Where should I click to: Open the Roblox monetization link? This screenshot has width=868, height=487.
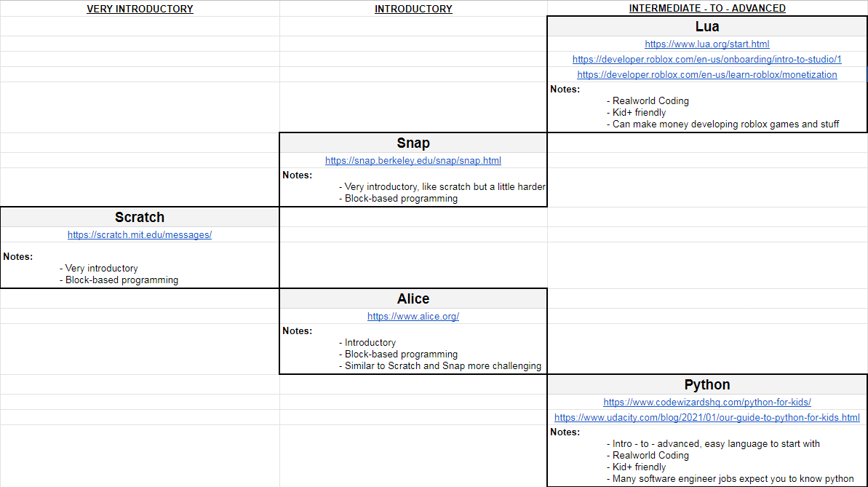coord(706,75)
